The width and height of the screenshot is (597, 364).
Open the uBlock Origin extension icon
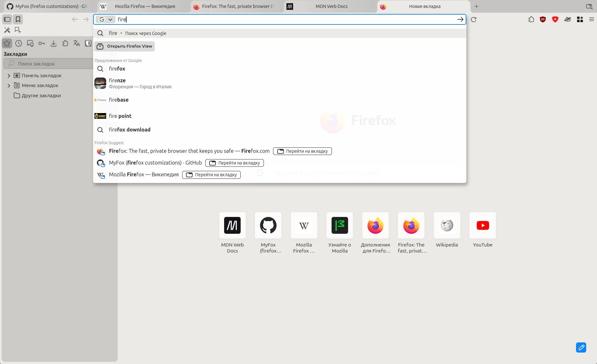543,19
